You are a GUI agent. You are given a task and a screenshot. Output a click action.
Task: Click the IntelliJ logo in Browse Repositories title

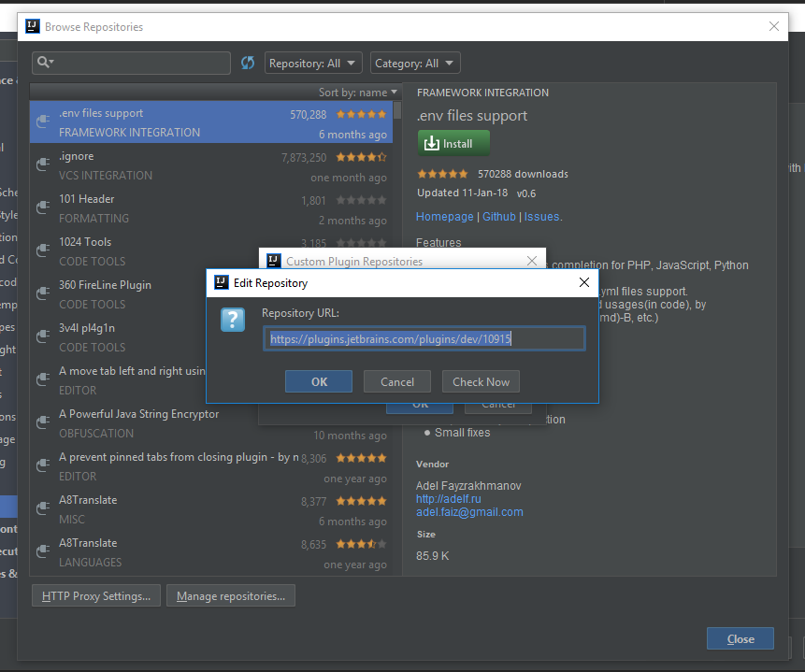33,26
